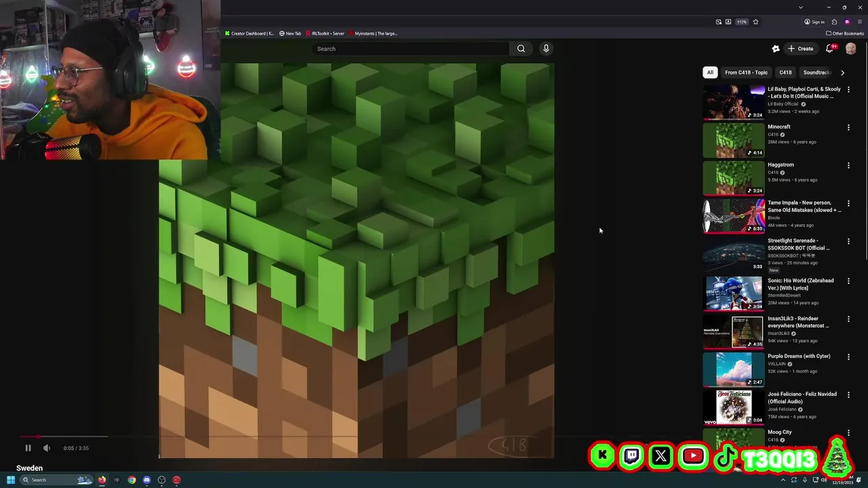Show more filter chips with right arrow
Screen dimensions: 868x488
(842, 73)
